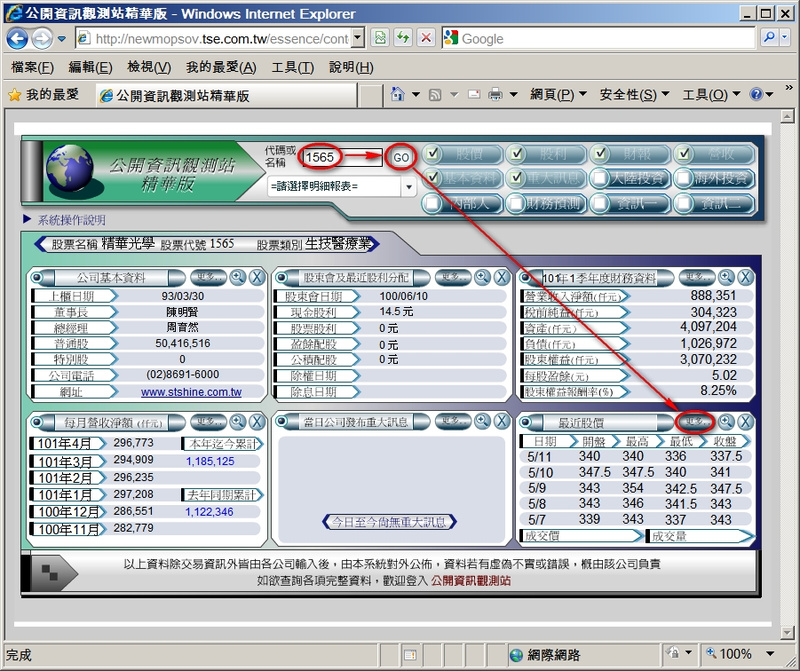Expand the Home button dropdown arrow
Viewport: 800px width, 671px height.
(415, 94)
